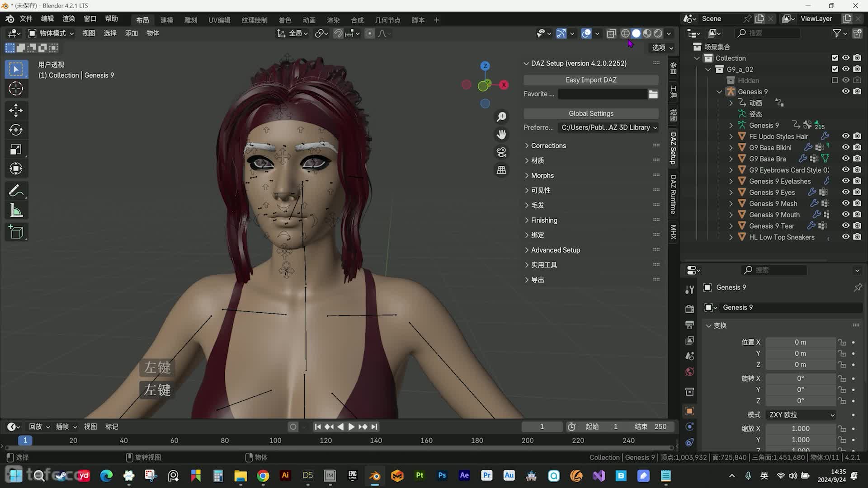Jump to the timeline end frame

374,427
